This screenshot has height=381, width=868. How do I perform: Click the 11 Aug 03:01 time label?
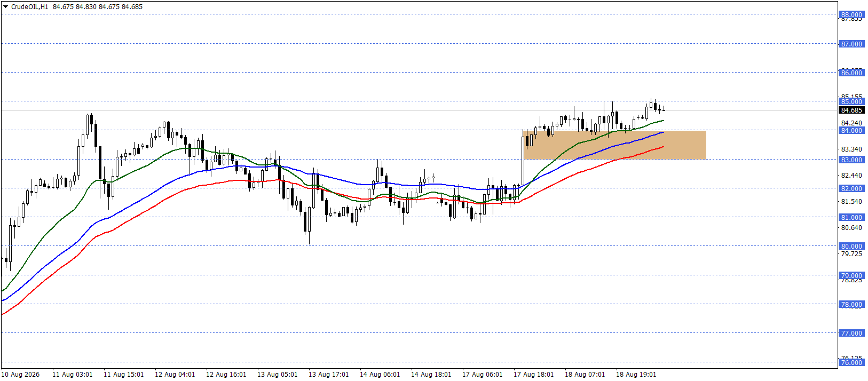point(72,374)
